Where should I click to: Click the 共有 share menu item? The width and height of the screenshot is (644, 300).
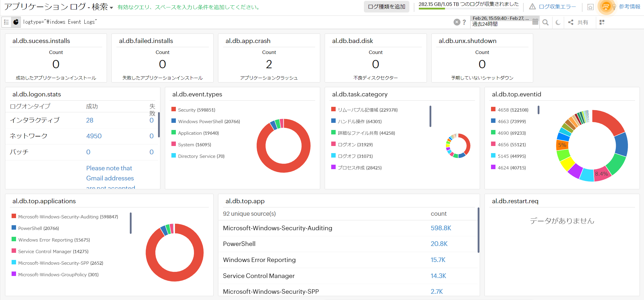tap(578, 23)
